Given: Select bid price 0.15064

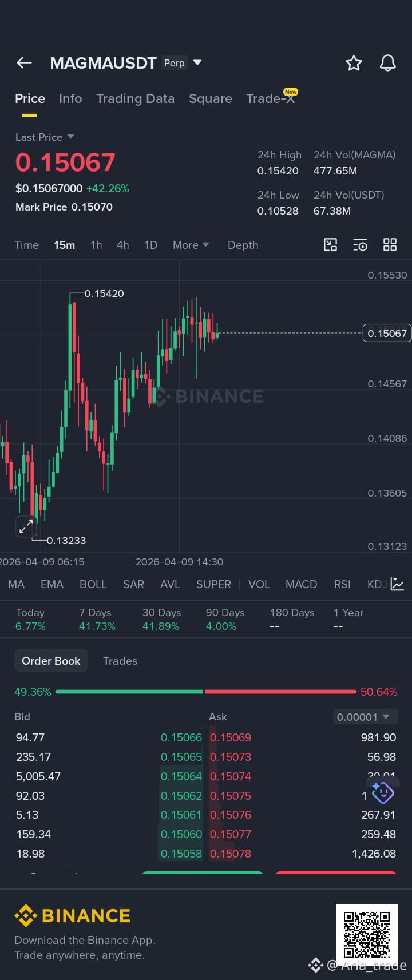Looking at the screenshot, I should pyautogui.click(x=181, y=776).
